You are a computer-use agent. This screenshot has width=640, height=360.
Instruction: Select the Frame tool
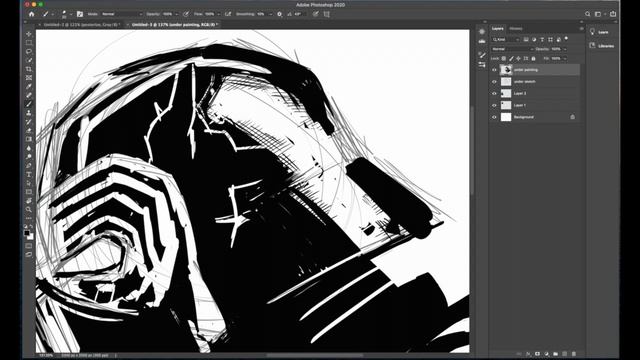pos(29,78)
